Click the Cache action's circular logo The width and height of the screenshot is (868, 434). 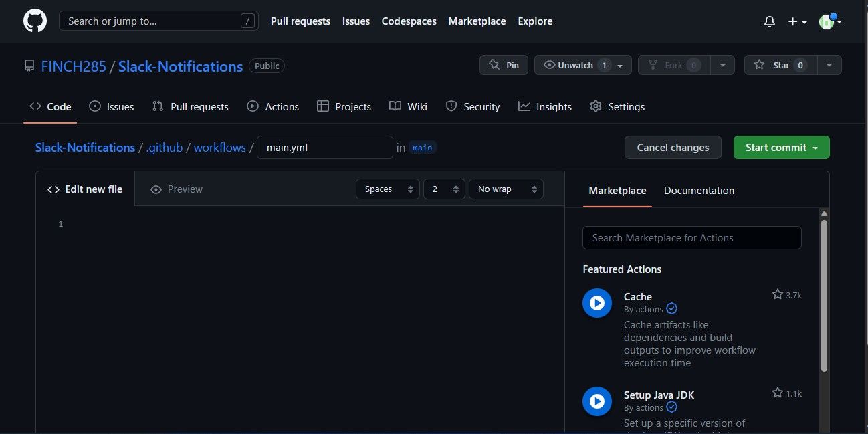click(x=596, y=302)
